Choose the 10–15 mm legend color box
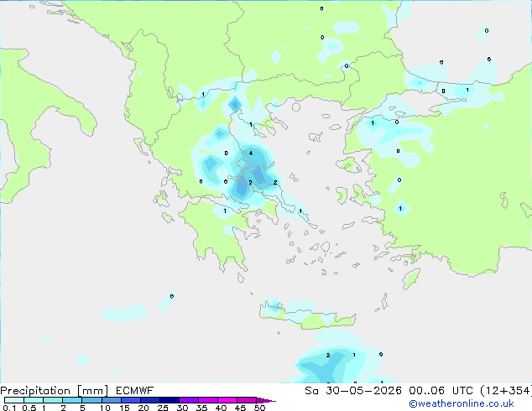Image resolution: width=532 pixels, height=411 pixels. (x=112, y=400)
